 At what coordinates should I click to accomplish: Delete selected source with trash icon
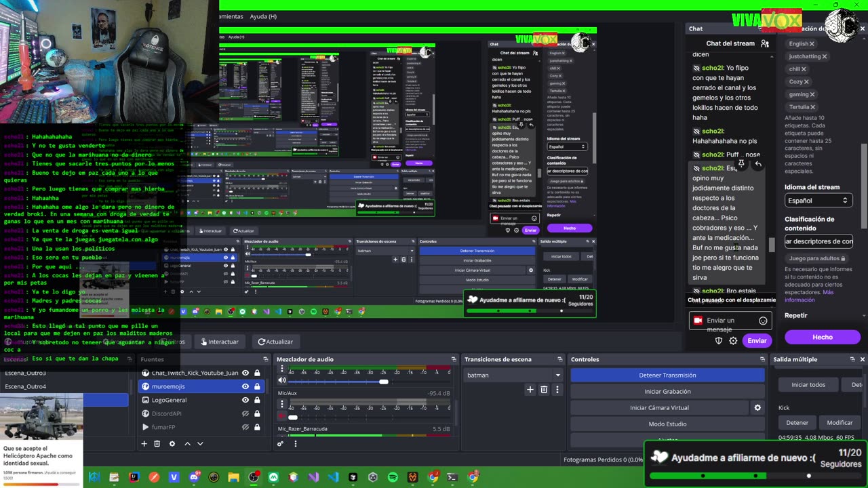(157, 443)
